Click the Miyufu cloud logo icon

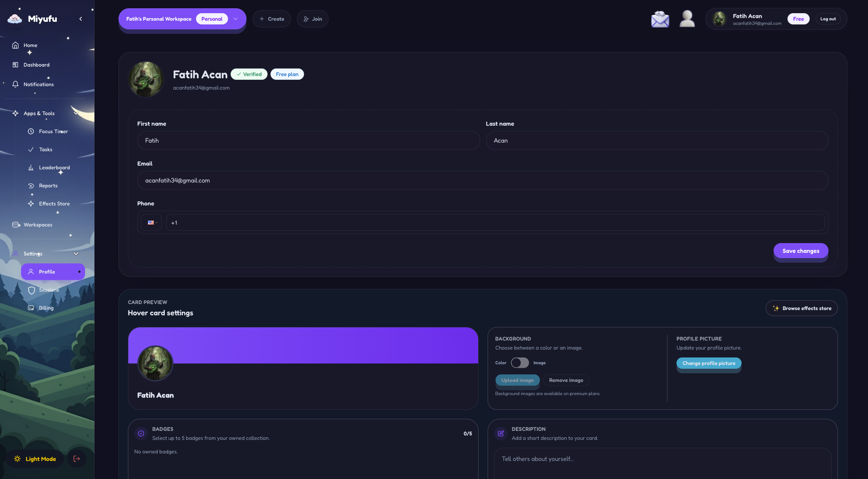click(15, 19)
